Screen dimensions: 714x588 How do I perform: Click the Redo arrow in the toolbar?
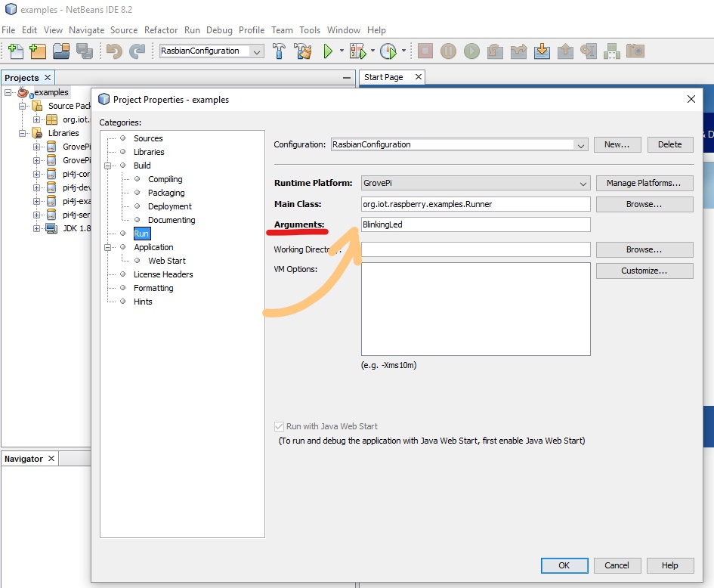click(137, 51)
